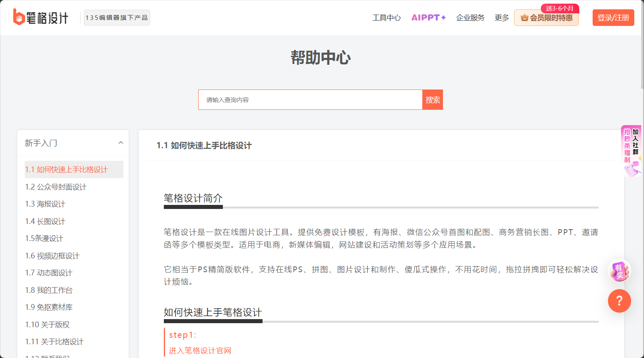This screenshot has height=358, width=644.
Task: Select 1.6 视频边框设计
Action: point(52,256)
